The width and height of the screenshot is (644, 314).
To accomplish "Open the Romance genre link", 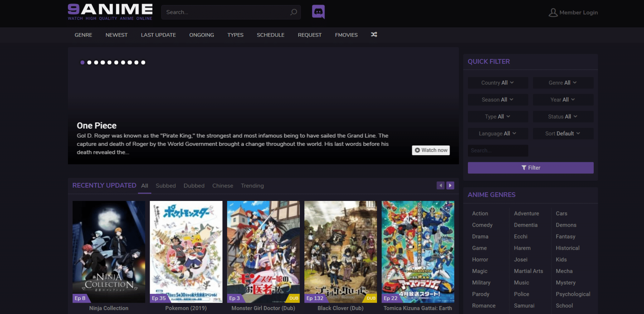I will tap(484, 306).
